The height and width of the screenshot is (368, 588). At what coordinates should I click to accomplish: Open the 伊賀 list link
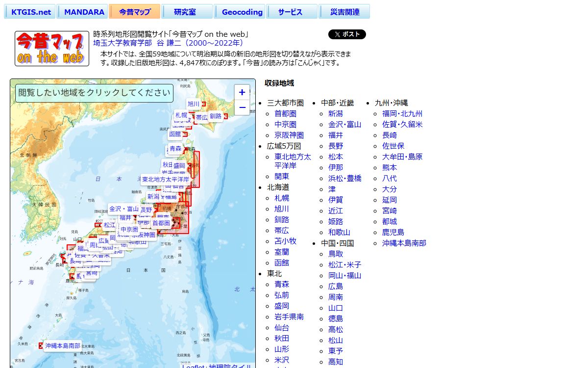coord(336,200)
